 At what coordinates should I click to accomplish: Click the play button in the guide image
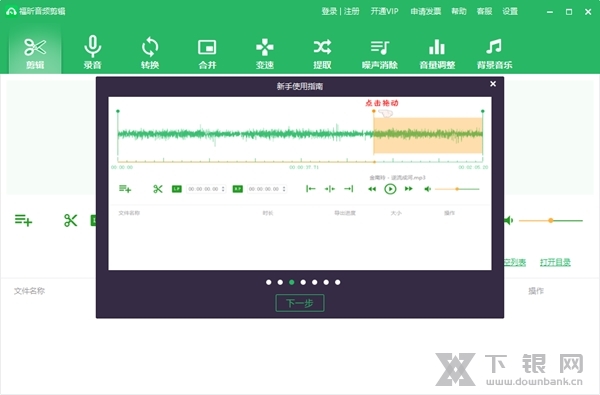390,189
